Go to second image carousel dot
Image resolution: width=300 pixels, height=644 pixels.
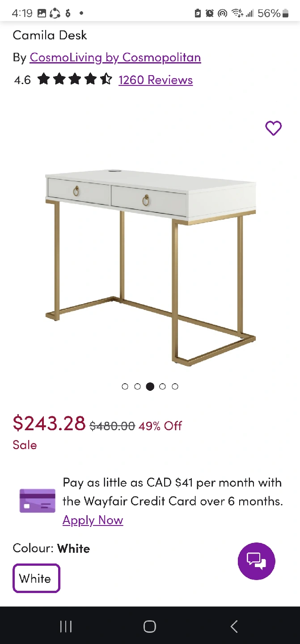pyautogui.click(x=138, y=386)
